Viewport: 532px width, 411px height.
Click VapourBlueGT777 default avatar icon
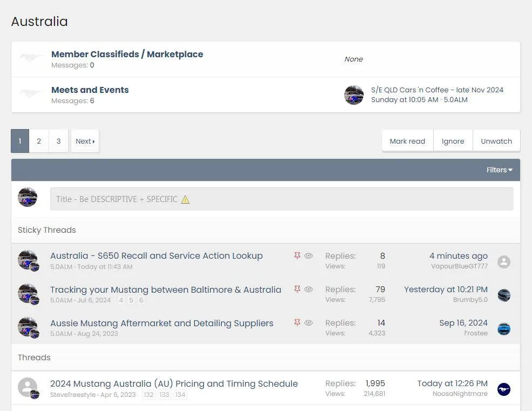504,262
